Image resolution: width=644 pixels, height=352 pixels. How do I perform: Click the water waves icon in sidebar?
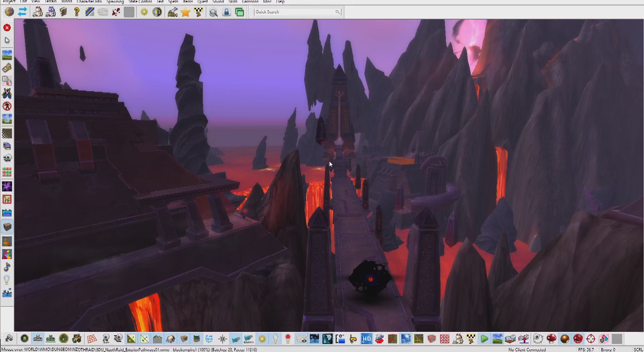click(7, 213)
